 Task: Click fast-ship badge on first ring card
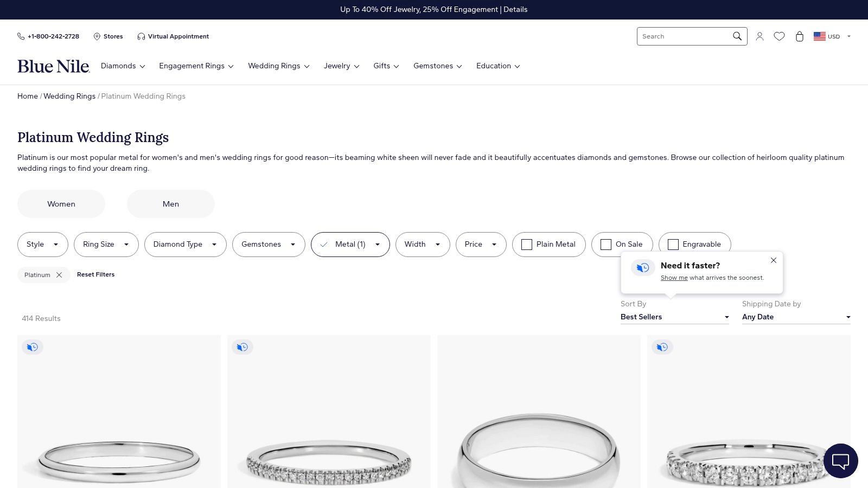click(33, 347)
